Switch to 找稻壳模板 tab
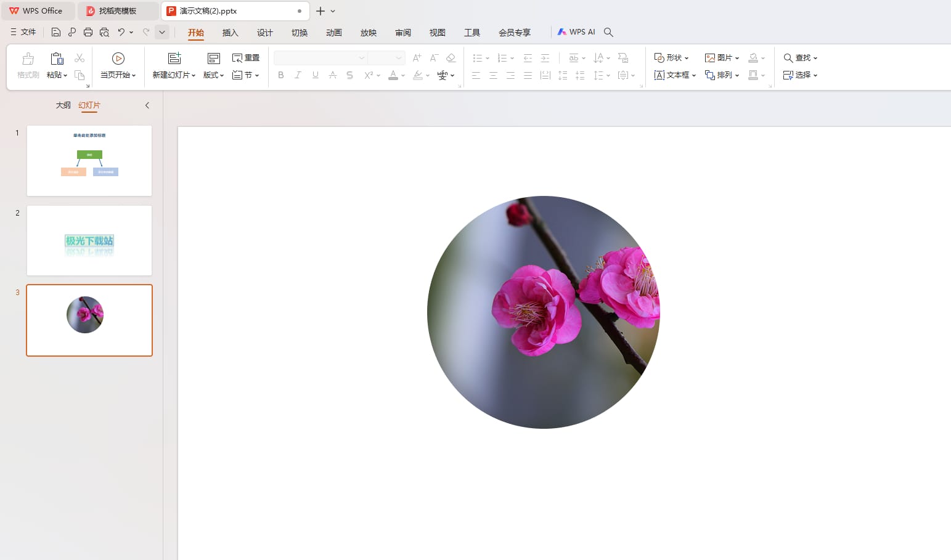Screen dimensions: 951x560 pyautogui.click(x=117, y=11)
